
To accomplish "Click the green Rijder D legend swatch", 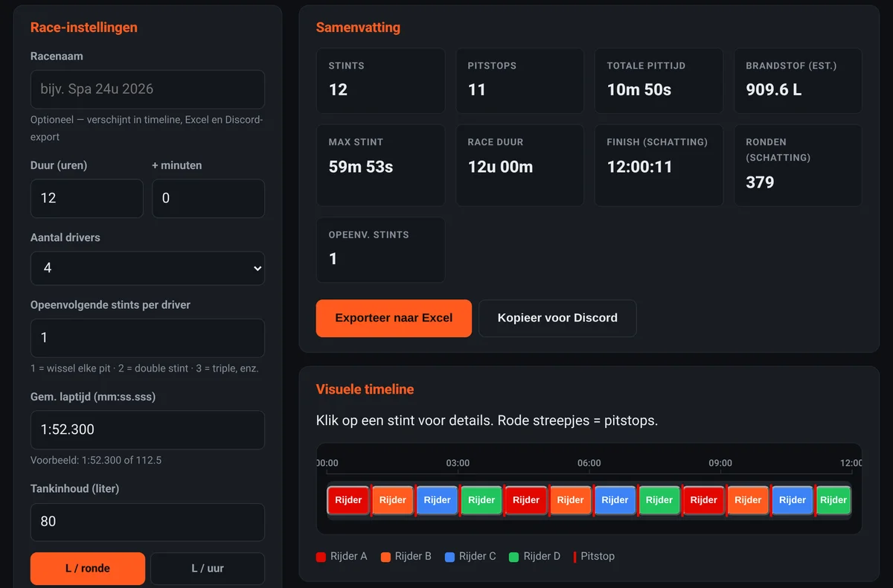I will coord(514,557).
